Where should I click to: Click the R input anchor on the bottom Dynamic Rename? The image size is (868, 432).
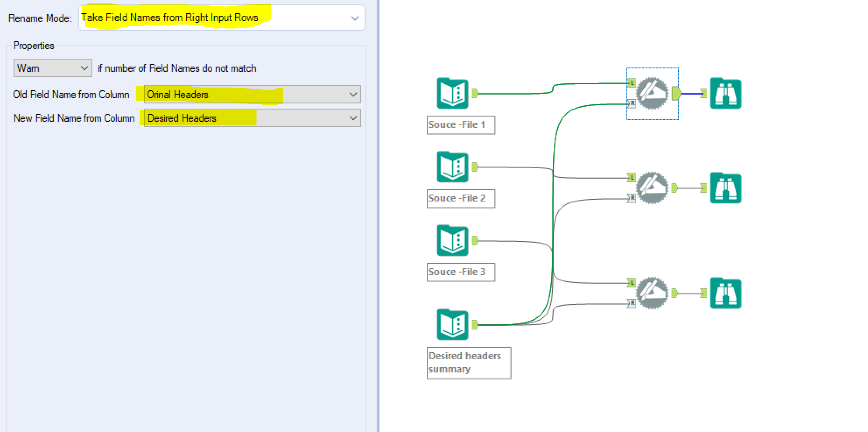pyautogui.click(x=632, y=303)
